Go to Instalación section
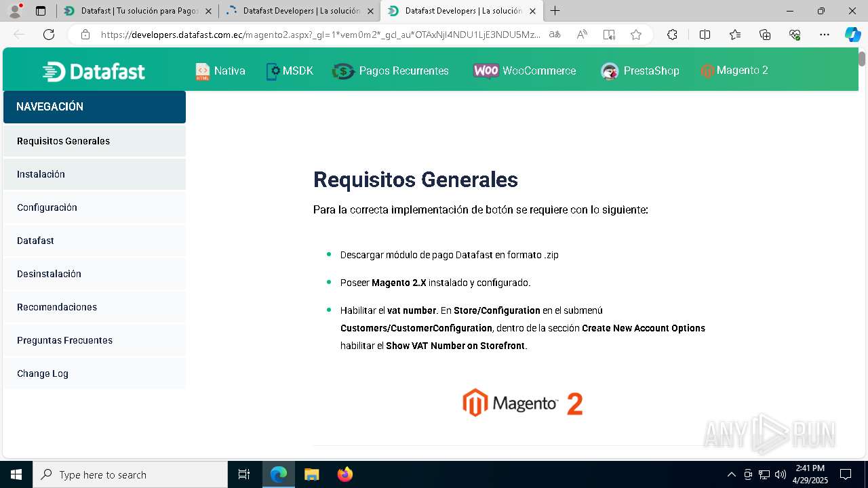 pyautogui.click(x=94, y=174)
